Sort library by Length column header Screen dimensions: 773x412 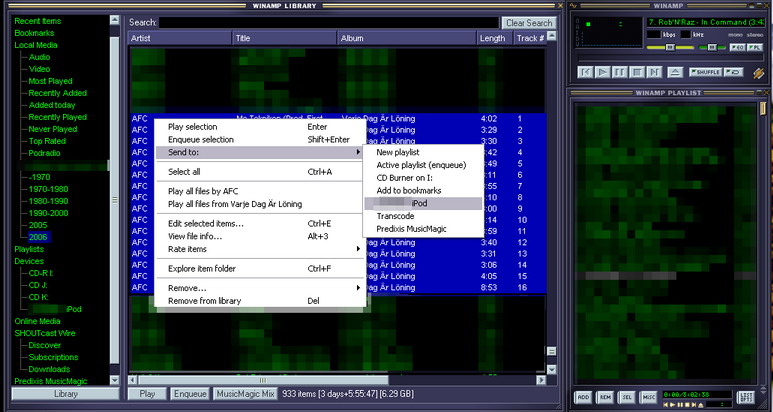point(494,38)
